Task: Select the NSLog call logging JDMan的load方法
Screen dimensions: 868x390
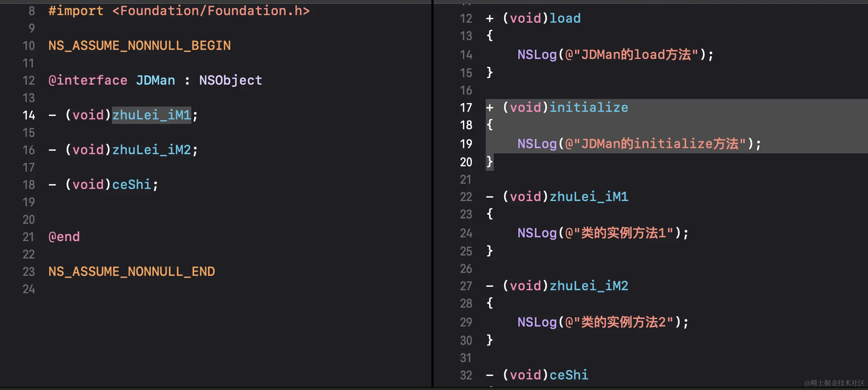Action: point(614,54)
